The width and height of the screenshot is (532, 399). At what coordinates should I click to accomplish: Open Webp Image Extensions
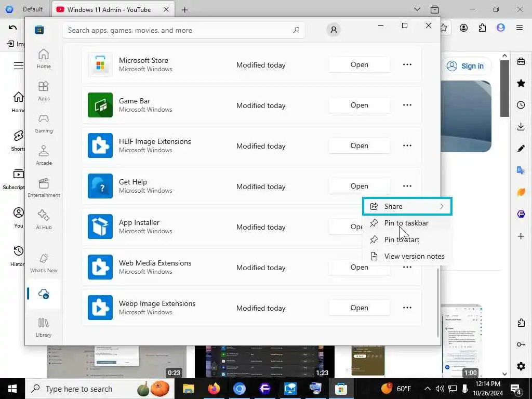click(360, 308)
